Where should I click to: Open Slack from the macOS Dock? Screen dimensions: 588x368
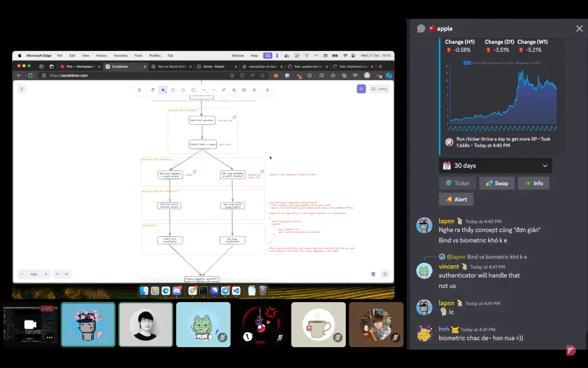[193, 291]
